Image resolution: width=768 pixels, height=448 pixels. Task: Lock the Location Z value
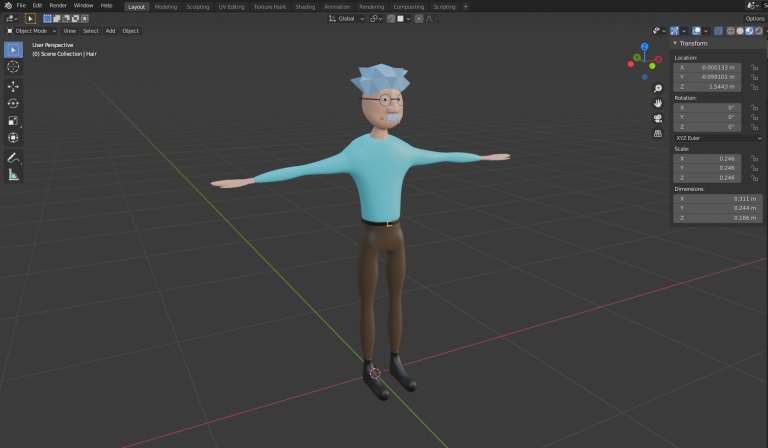pyautogui.click(x=754, y=87)
